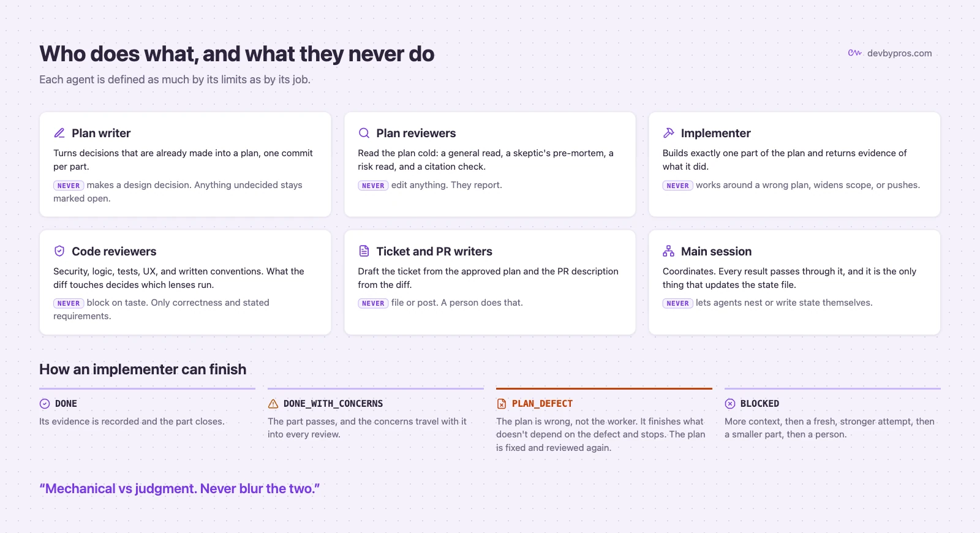
Task: Open the devbypros.com link
Action: (899, 53)
